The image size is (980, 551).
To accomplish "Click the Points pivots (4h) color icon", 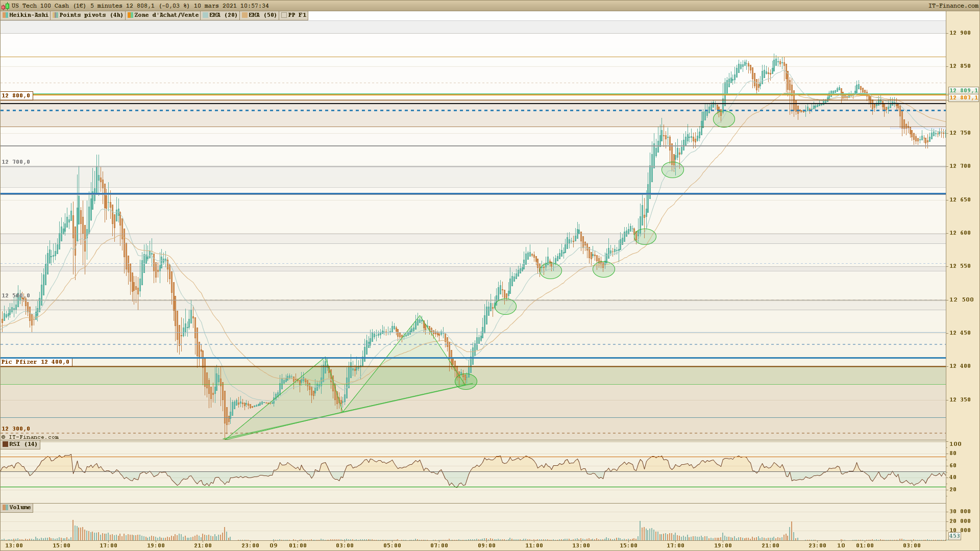I will tap(56, 15).
